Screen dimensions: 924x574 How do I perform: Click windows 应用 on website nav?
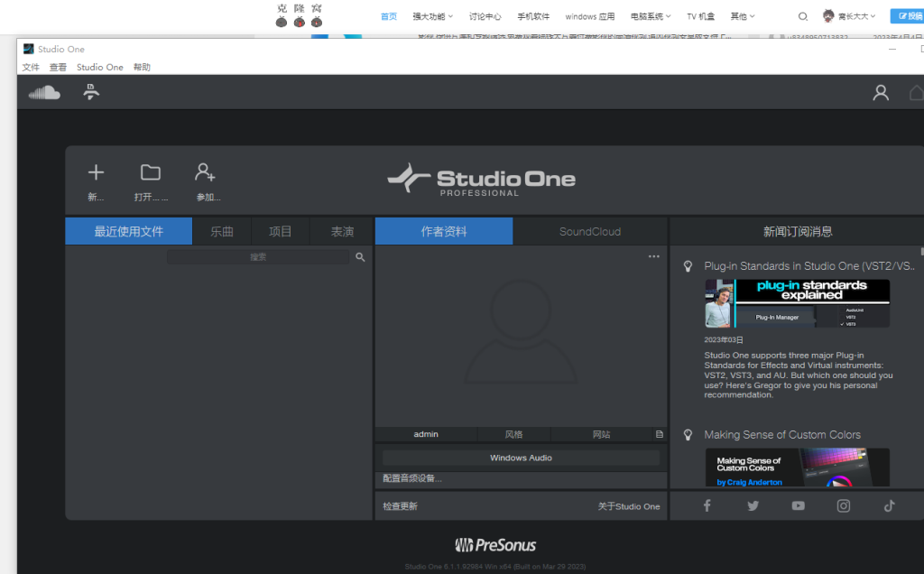(590, 16)
